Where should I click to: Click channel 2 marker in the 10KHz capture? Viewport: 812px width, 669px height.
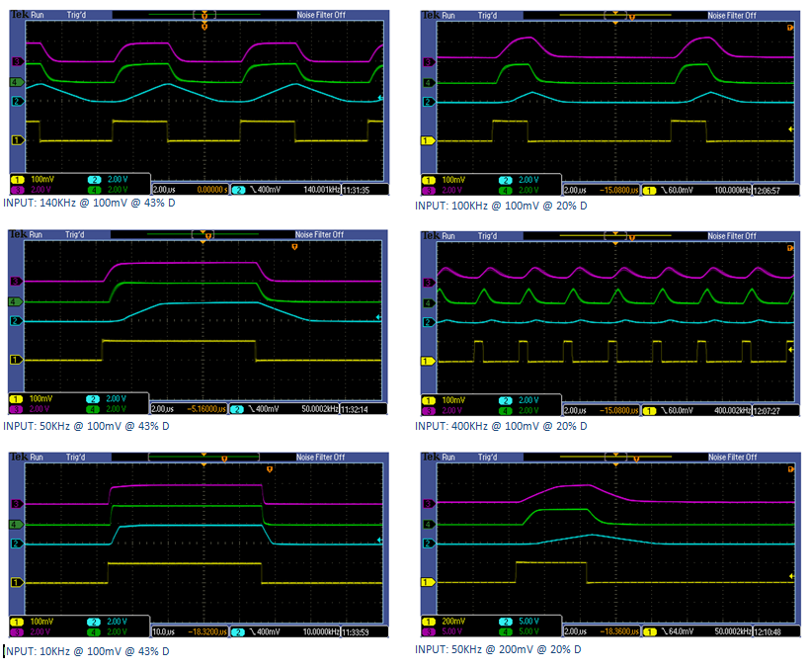coord(17,544)
